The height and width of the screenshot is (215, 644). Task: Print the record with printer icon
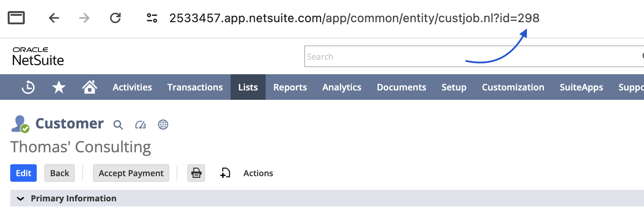point(196,173)
